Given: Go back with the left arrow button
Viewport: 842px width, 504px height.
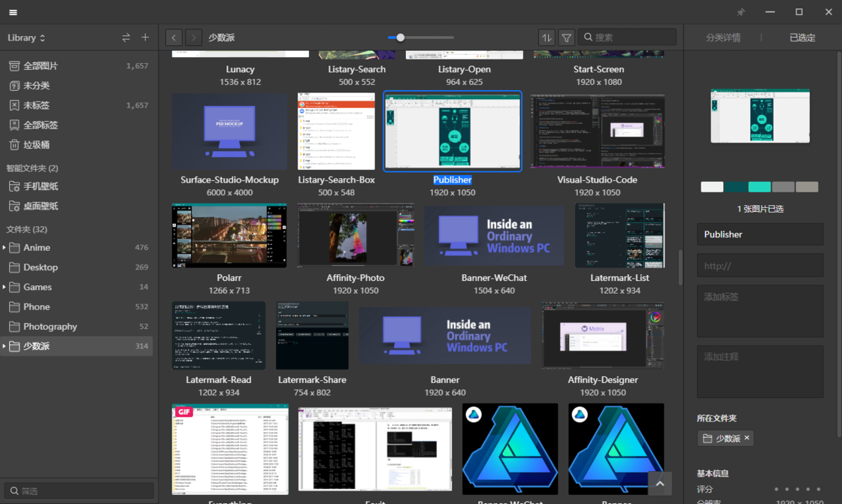Looking at the screenshot, I should [174, 38].
